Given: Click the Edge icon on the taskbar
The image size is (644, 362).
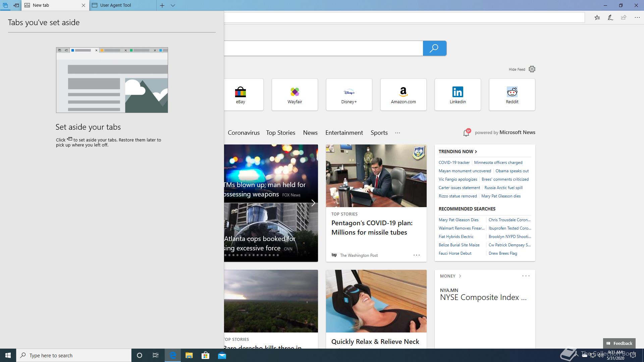Looking at the screenshot, I should 173,355.
